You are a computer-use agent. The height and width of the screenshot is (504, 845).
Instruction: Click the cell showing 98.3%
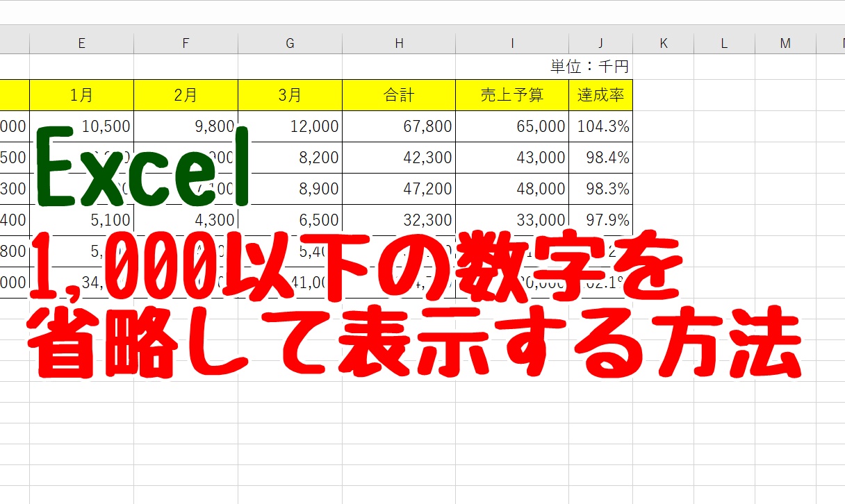point(600,189)
